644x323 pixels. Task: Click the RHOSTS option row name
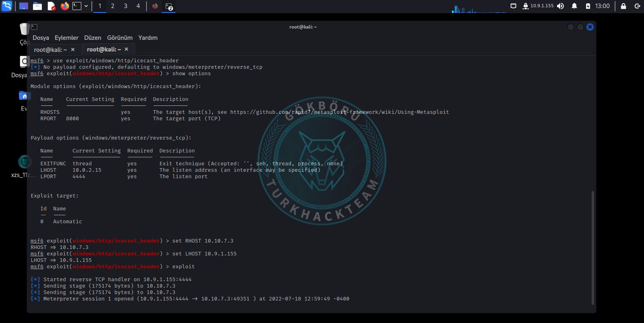click(x=50, y=112)
